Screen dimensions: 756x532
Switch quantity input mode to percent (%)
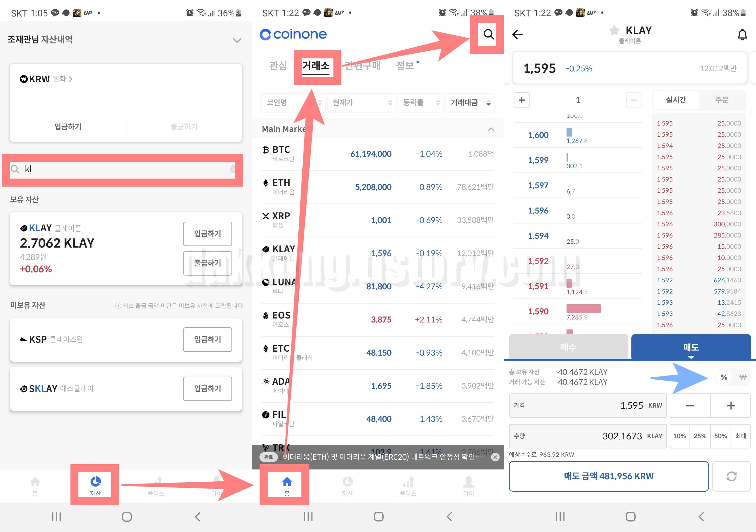[724, 377]
